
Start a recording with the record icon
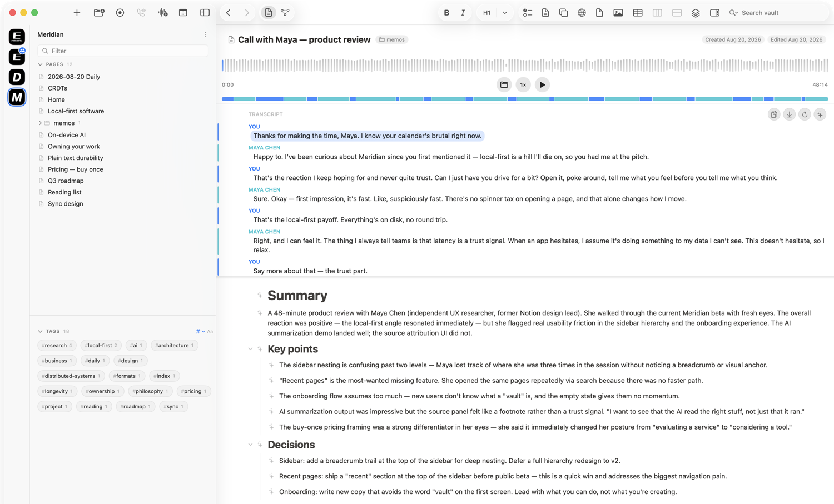coord(120,13)
